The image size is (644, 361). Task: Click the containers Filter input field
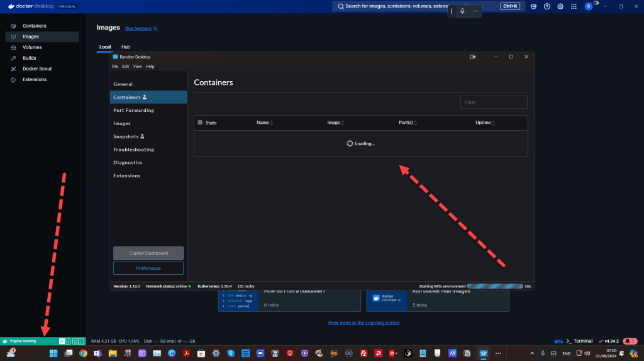pyautogui.click(x=494, y=103)
